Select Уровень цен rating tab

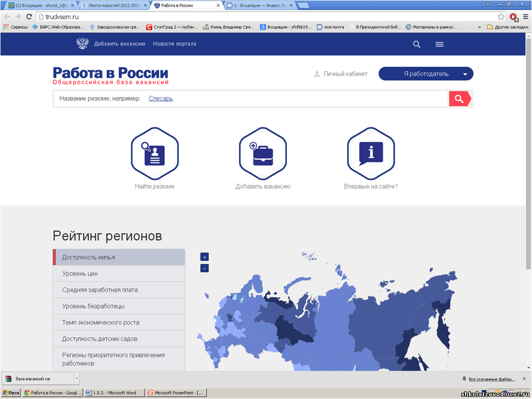click(119, 273)
